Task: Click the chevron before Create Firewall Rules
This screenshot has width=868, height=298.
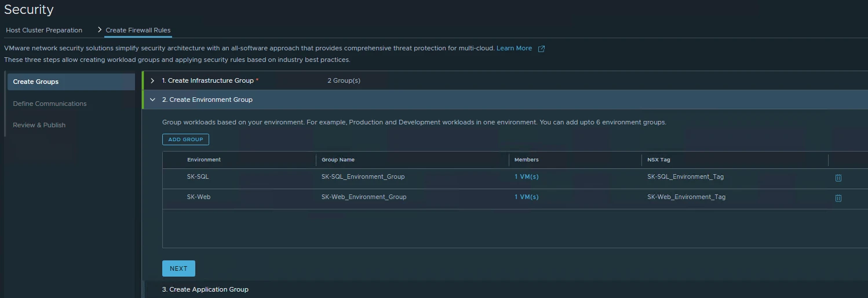Action: [x=99, y=30]
